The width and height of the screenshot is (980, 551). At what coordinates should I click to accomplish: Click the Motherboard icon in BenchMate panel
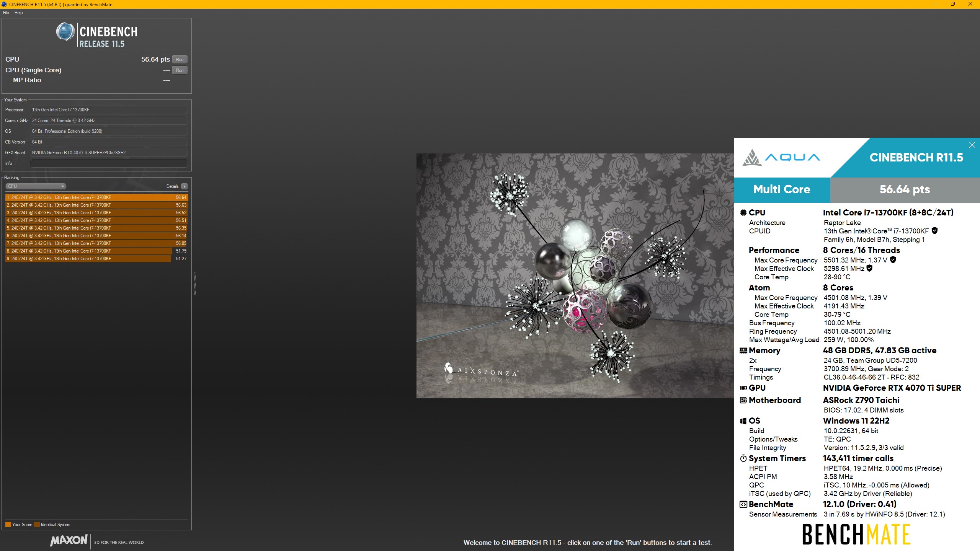[x=743, y=400]
